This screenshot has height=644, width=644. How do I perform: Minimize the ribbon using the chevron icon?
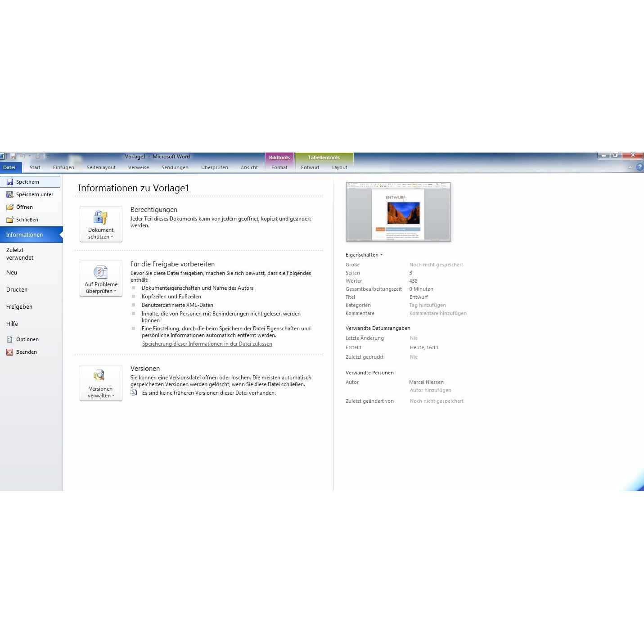click(x=630, y=167)
